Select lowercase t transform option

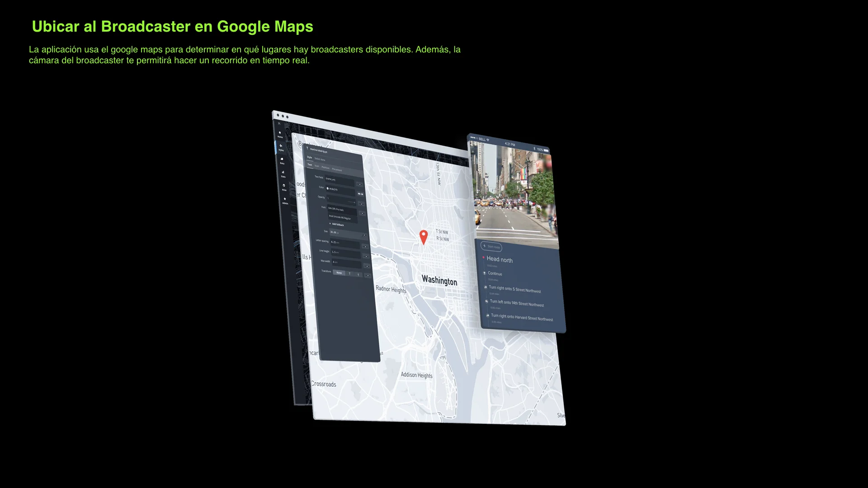359,274
